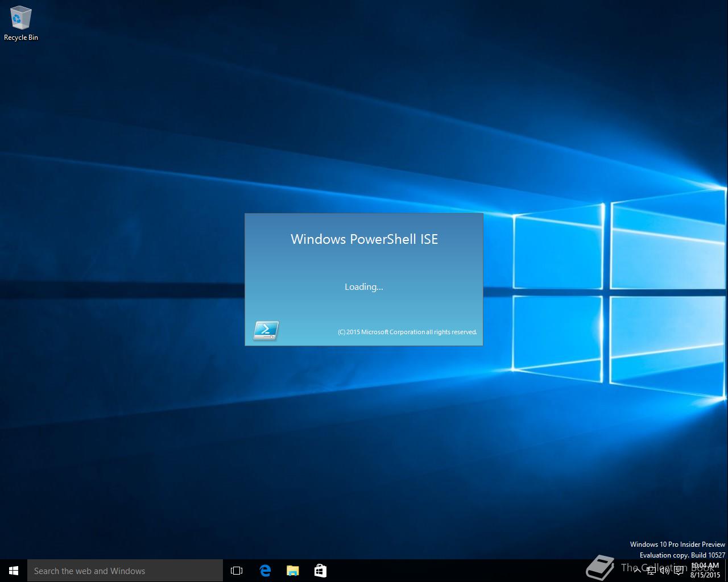Open File Explorer from the taskbar

click(x=293, y=571)
